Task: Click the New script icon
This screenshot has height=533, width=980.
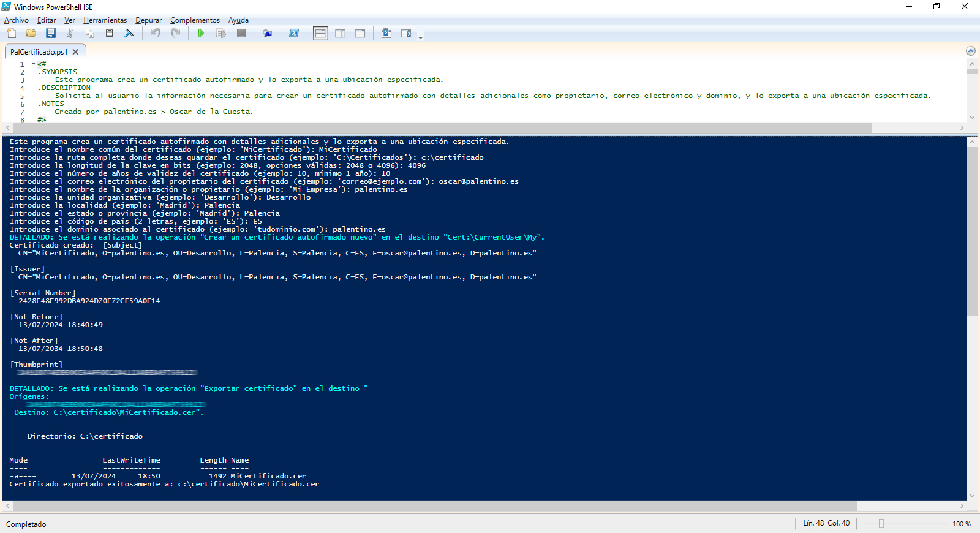Action: click(12, 33)
